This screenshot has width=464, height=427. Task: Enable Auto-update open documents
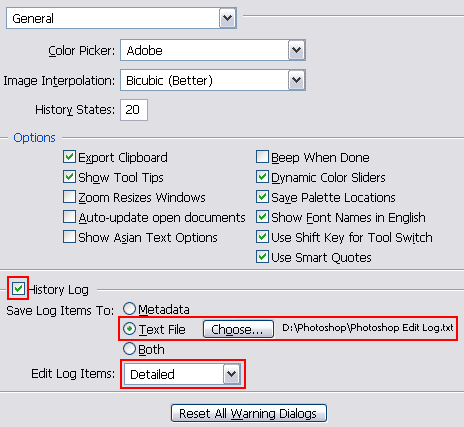69,217
